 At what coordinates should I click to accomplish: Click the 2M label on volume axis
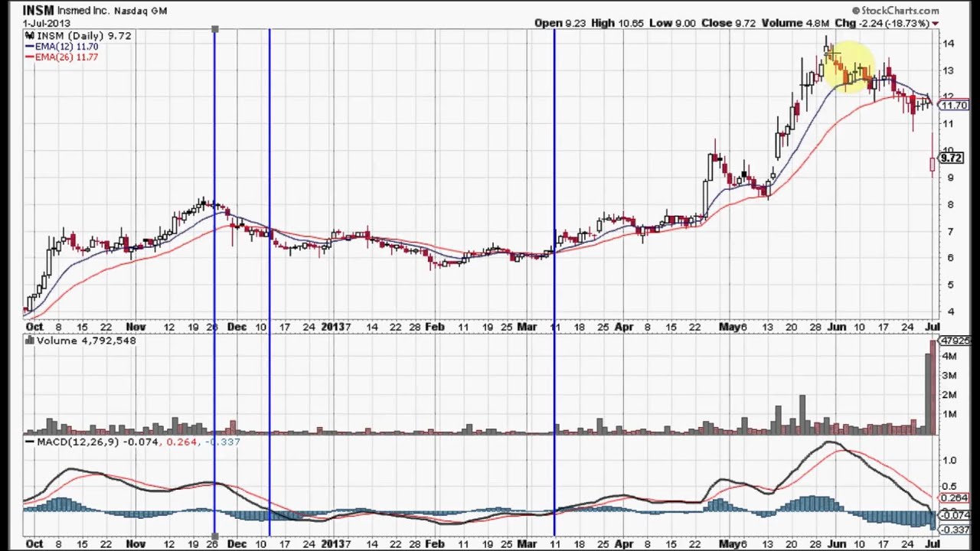(x=949, y=395)
